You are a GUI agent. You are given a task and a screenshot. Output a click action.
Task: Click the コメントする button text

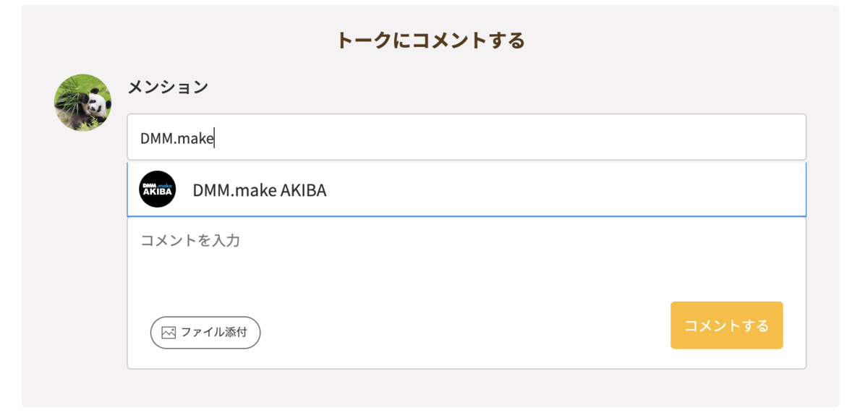(726, 325)
